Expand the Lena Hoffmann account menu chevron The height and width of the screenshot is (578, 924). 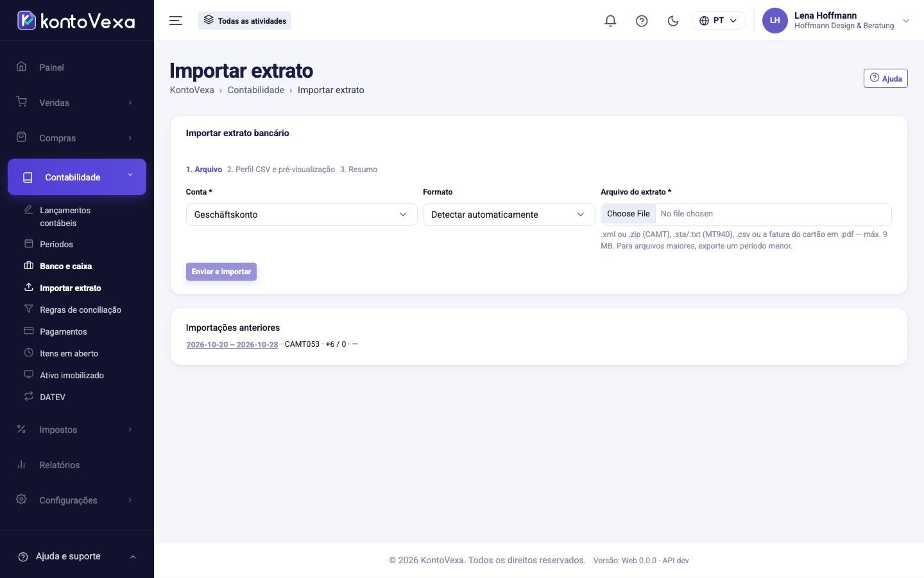(906, 21)
